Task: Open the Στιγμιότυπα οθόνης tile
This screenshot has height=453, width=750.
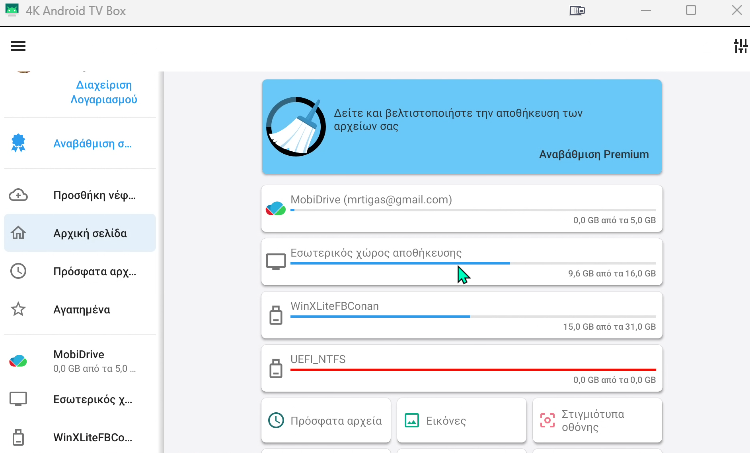Action: [x=597, y=420]
